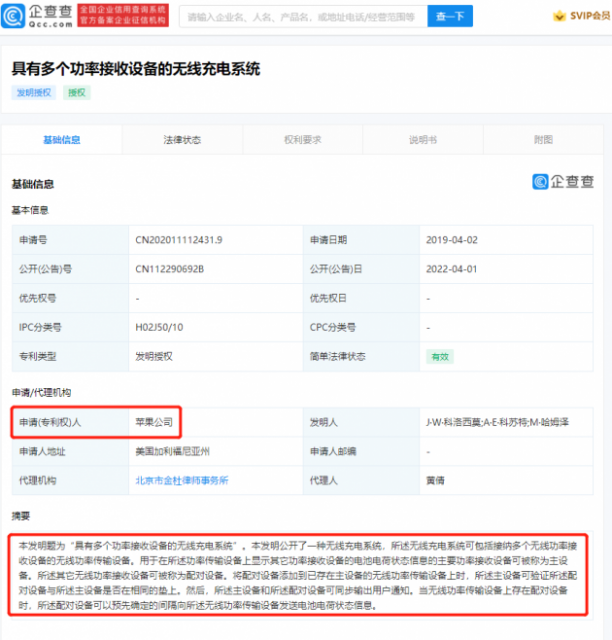Viewport: 612px width, 640px height.
Task: Click the 申请/代理机构 section heading
Action: (41, 393)
